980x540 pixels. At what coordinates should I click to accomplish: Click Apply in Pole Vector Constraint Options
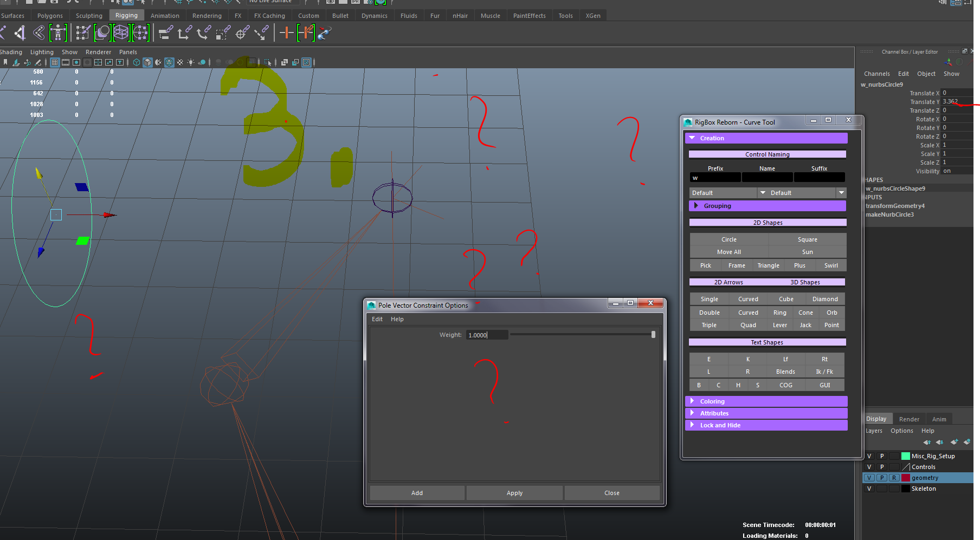pos(514,492)
